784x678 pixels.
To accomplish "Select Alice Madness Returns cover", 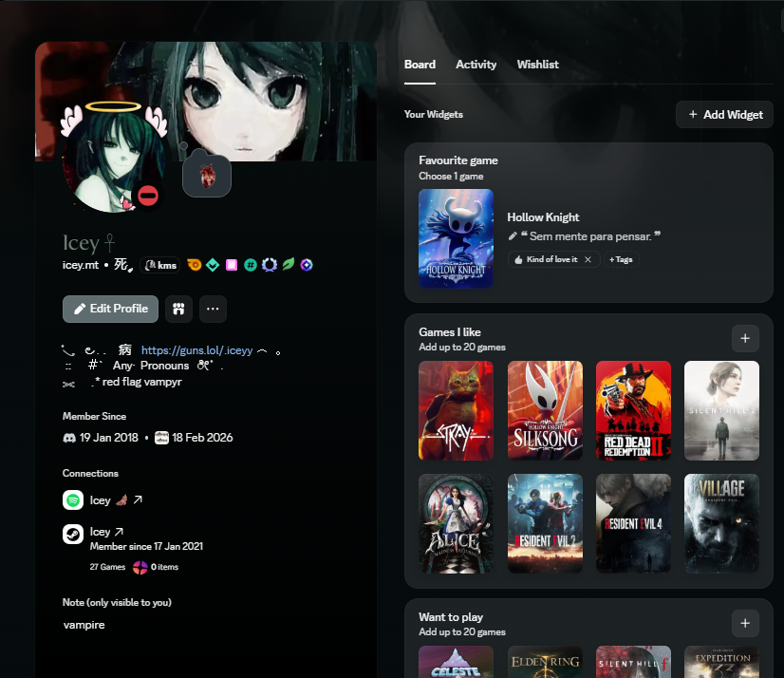I will pyautogui.click(x=456, y=523).
